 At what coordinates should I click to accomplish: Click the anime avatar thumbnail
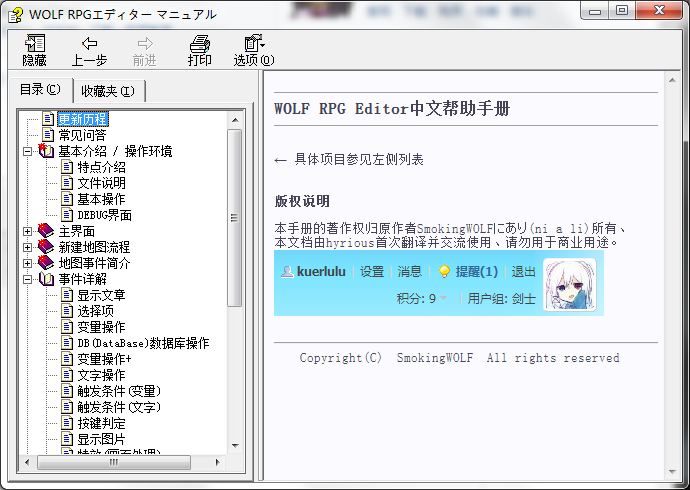tap(570, 285)
